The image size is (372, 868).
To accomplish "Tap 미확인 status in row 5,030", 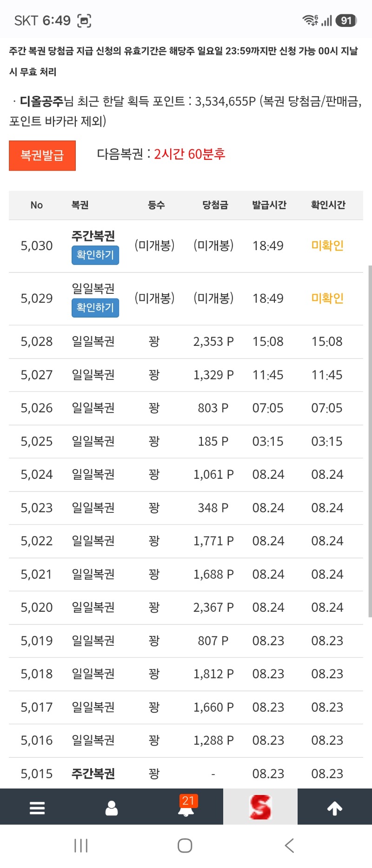I will [327, 245].
